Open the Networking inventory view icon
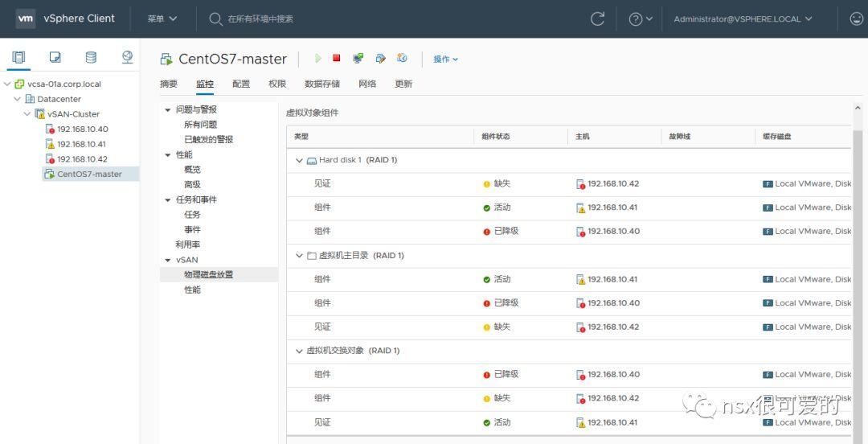 pyautogui.click(x=127, y=57)
